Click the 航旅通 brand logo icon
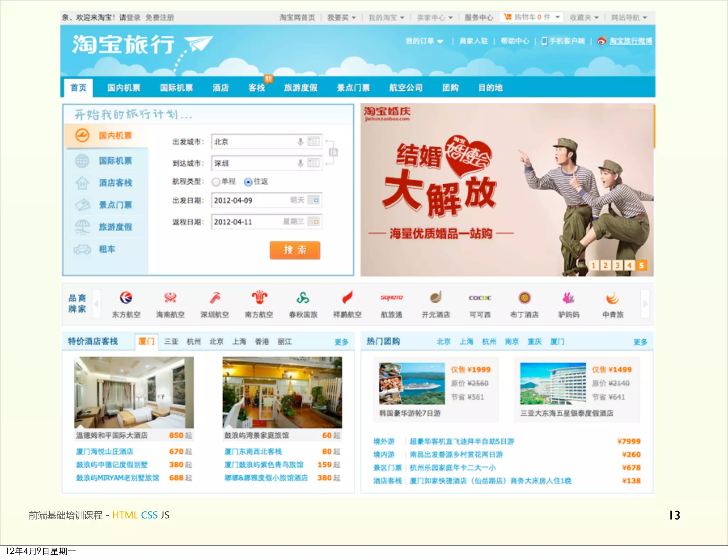Screen dimensions: 728x560 [x=391, y=297]
